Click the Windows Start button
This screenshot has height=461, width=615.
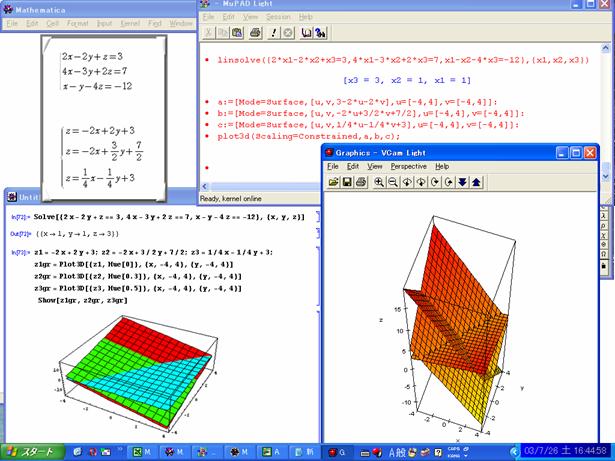[x=31, y=452]
